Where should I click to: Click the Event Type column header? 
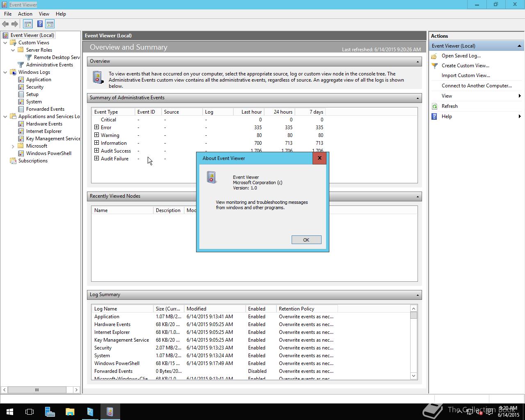tap(113, 112)
